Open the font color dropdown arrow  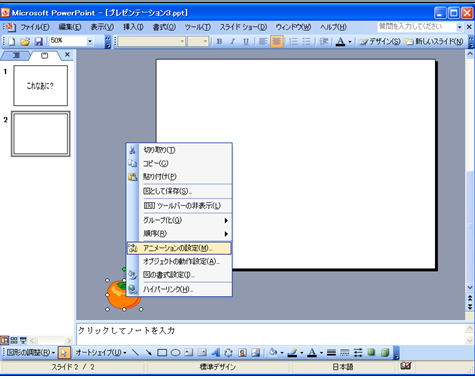(x=350, y=42)
